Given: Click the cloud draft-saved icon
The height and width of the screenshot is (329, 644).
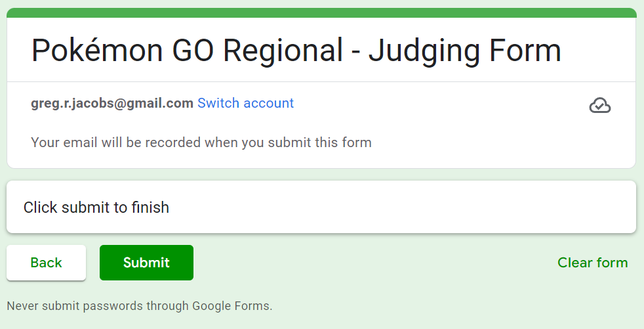Looking at the screenshot, I should pyautogui.click(x=599, y=105).
